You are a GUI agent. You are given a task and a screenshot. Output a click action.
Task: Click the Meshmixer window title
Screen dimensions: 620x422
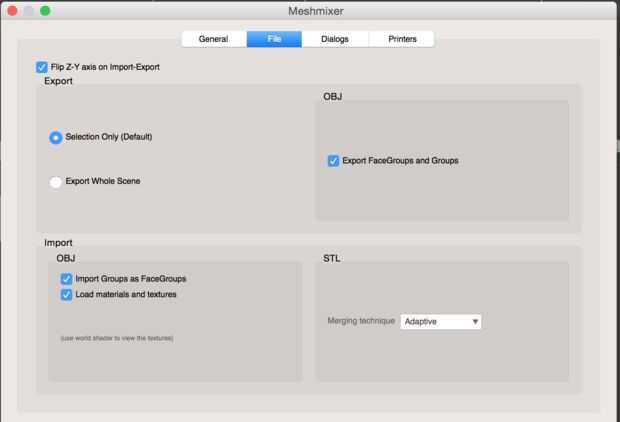(316, 11)
